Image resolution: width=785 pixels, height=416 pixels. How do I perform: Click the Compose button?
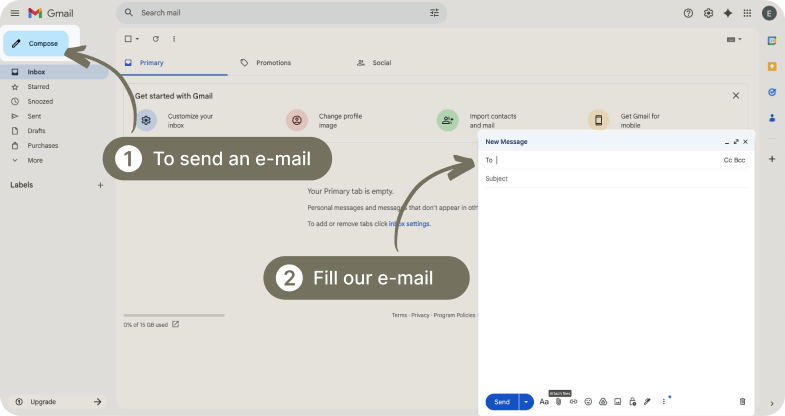pyautogui.click(x=36, y=44)
